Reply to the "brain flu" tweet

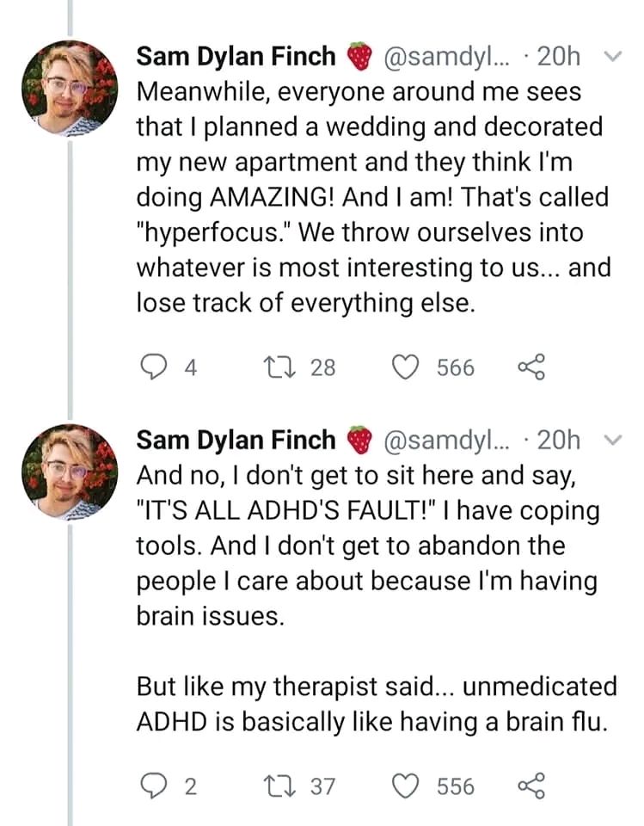pyautogui.click(x=153, y=786)
